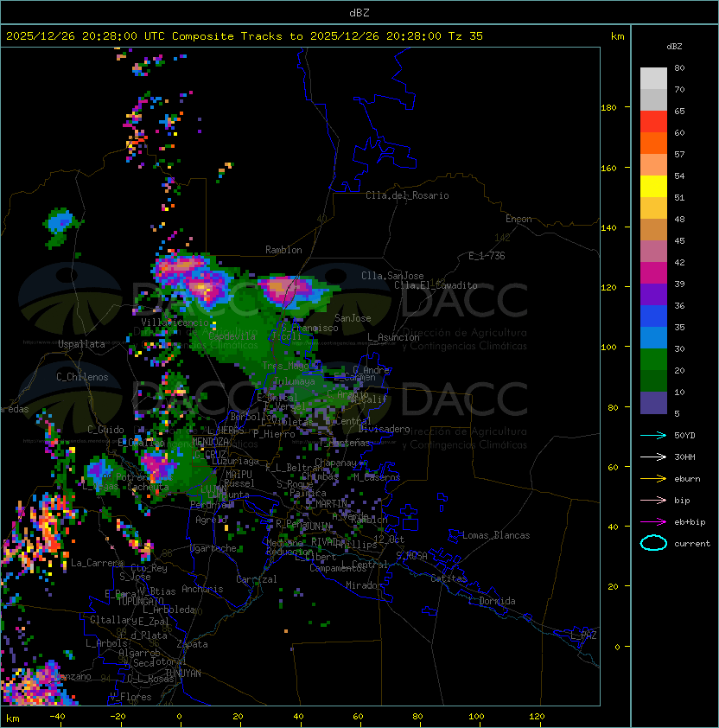Pick the magenta 39-42 dBZ swatch
Image resolution: width=719 pixels, height=728 pixels.
click(x=653, y=273)
